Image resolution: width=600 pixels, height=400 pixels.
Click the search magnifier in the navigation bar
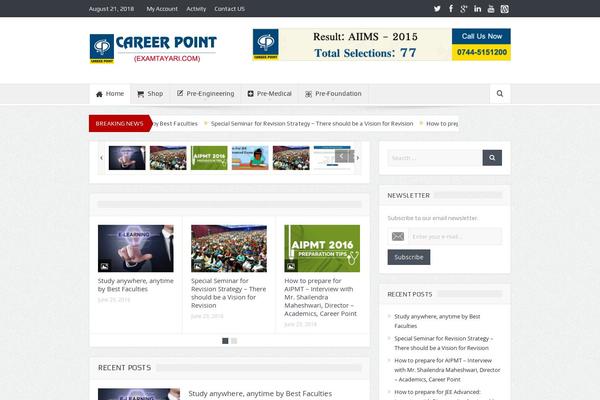[x=500, y=93]
